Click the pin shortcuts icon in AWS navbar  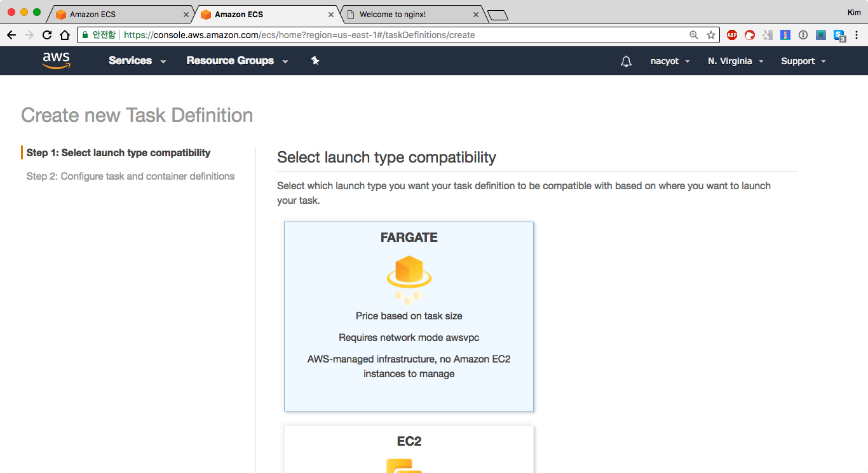pos(315,61)
